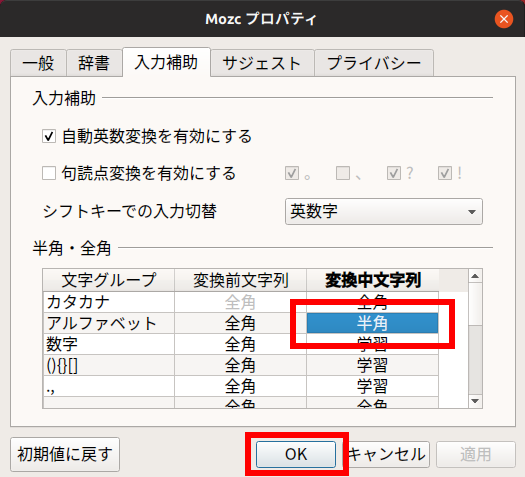Click 変換中文字列 学習 cell for (){}[]

tap(372, 365)
